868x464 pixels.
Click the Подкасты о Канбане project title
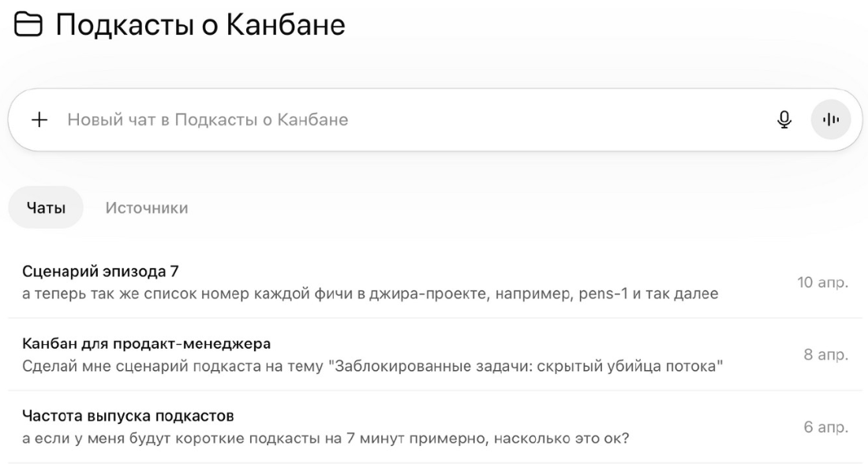pos(200,25)
